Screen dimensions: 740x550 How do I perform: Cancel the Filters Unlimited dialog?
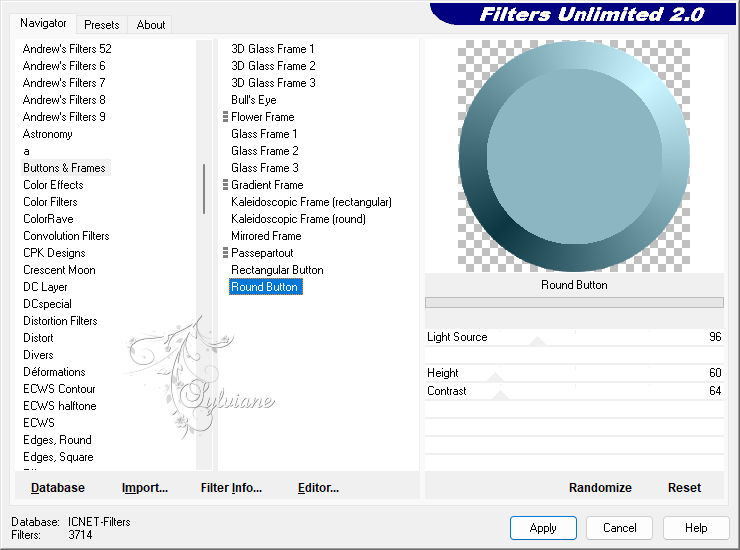coord(620,528)
